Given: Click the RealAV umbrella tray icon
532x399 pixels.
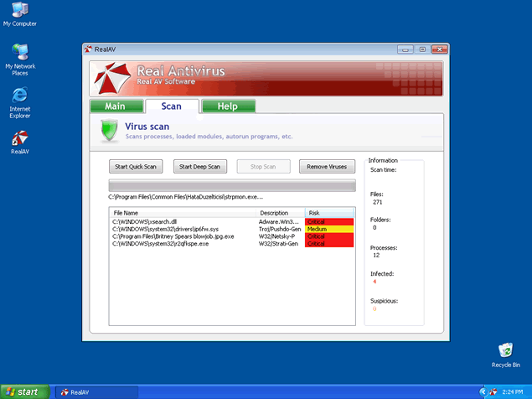Looking at the screenshot, I should pos(493,391).
